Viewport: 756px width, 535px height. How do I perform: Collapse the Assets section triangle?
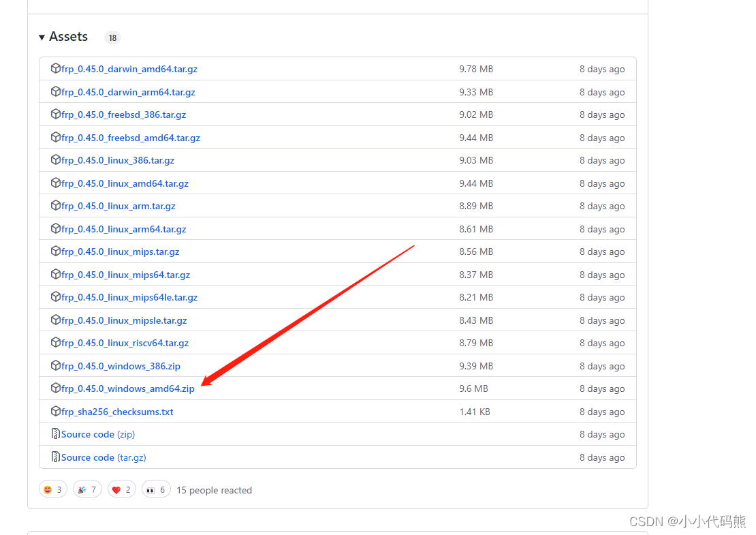42,37
